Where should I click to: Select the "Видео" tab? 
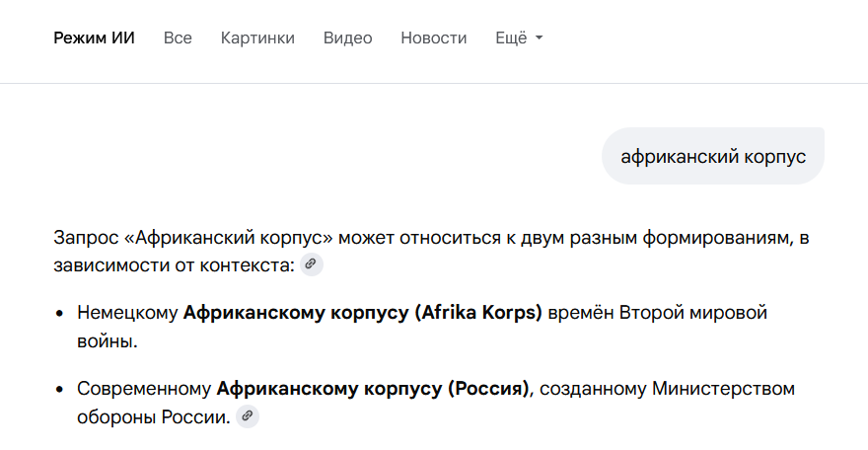[347, 38]
